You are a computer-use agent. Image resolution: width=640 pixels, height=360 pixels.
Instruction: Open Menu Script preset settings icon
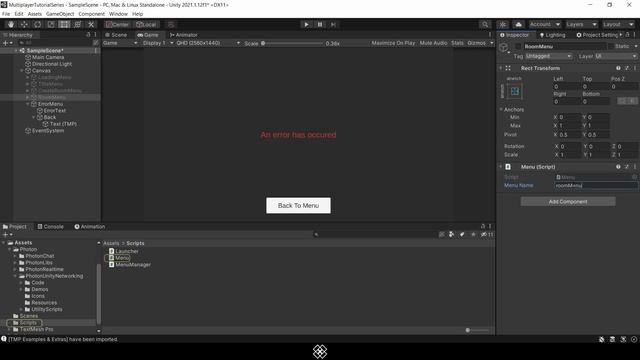[x=627, y=167]
